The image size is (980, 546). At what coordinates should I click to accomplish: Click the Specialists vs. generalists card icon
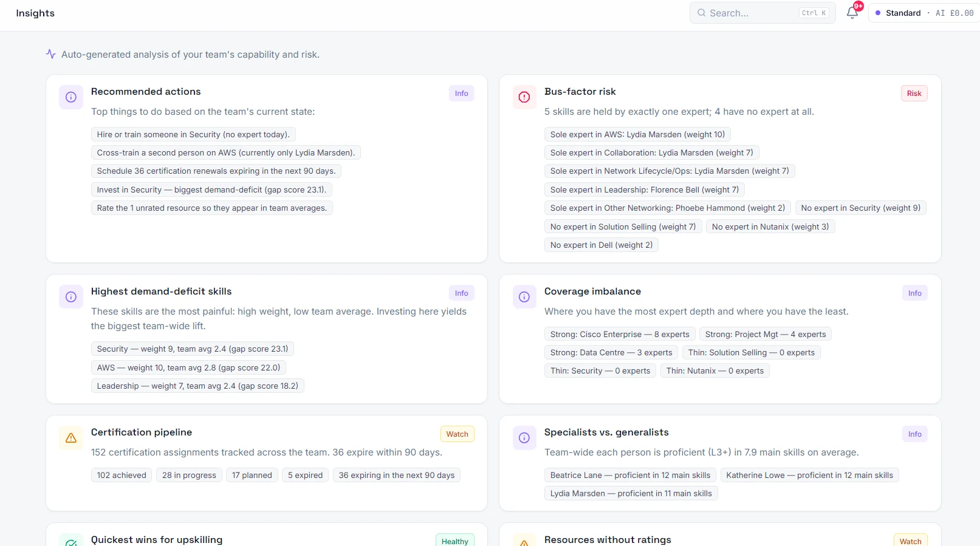524,438
